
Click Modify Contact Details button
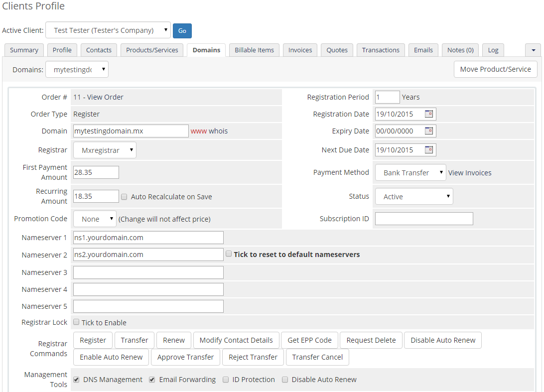(x=236, y=340)
